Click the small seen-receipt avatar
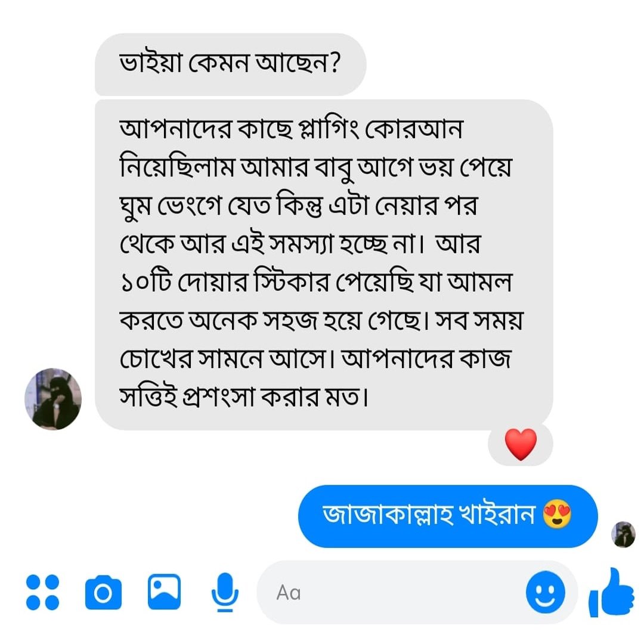644x644 pixels. click(624, 534)
